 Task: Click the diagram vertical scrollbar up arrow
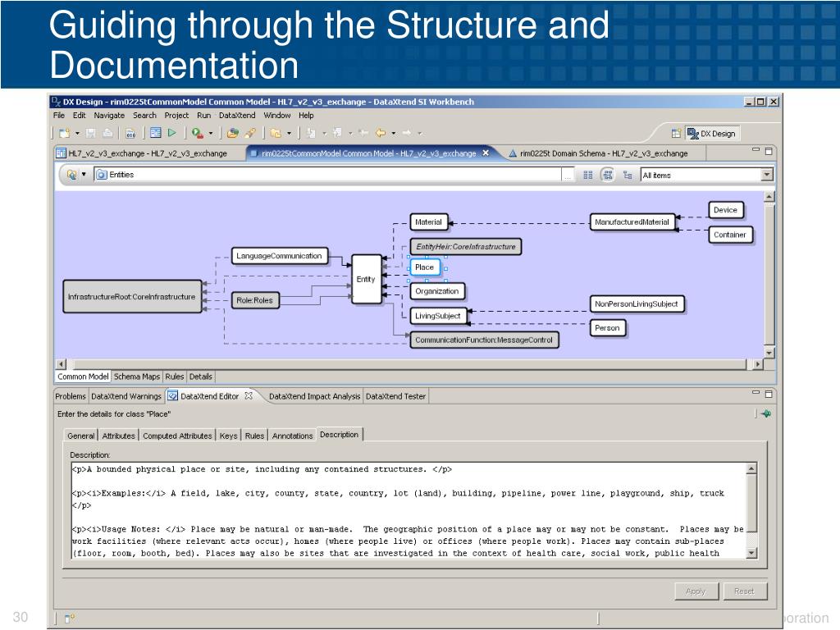click(x=769, y=197)
